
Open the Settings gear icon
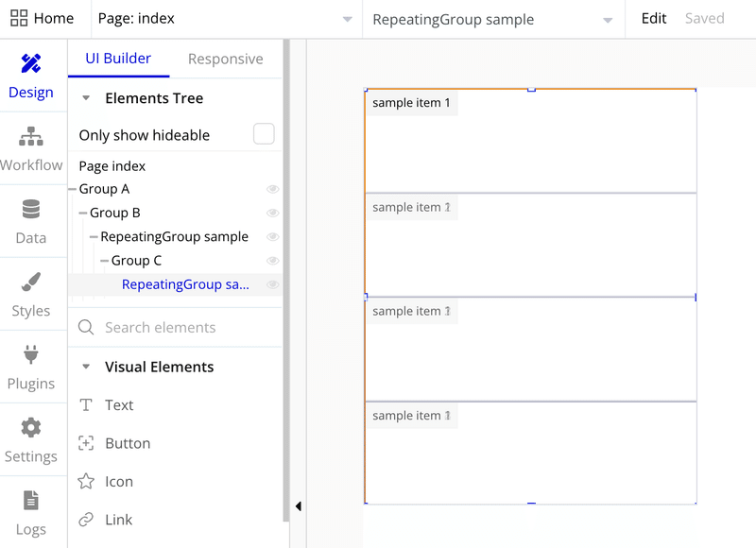coord(31,428)
